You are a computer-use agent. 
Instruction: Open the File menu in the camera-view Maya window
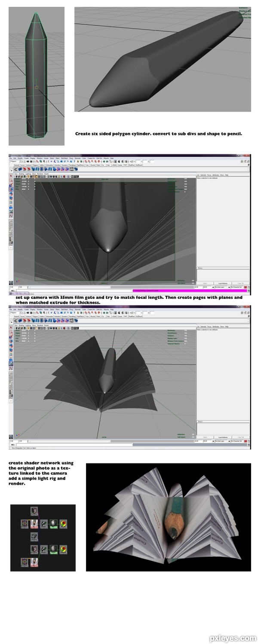10,158
